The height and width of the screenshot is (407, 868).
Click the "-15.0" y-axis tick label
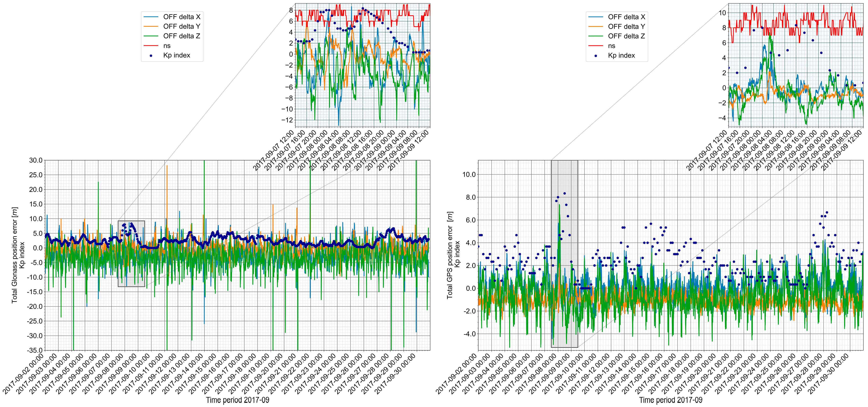[35, 292]
